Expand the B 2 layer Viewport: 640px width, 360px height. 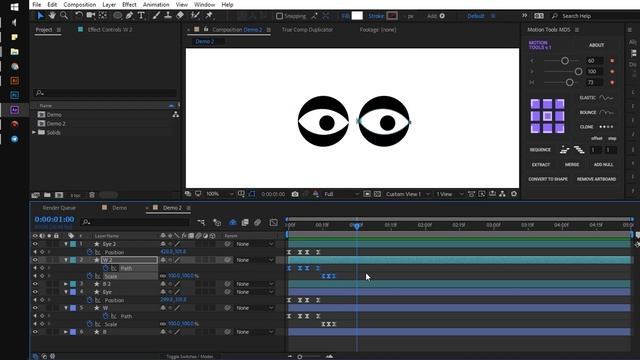click(x=66, y=284)
